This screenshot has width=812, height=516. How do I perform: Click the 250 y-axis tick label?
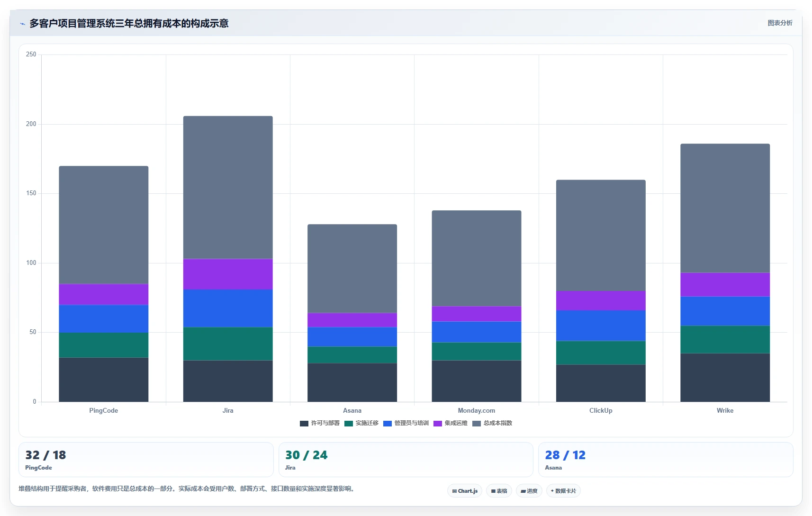tap(31, 54)
